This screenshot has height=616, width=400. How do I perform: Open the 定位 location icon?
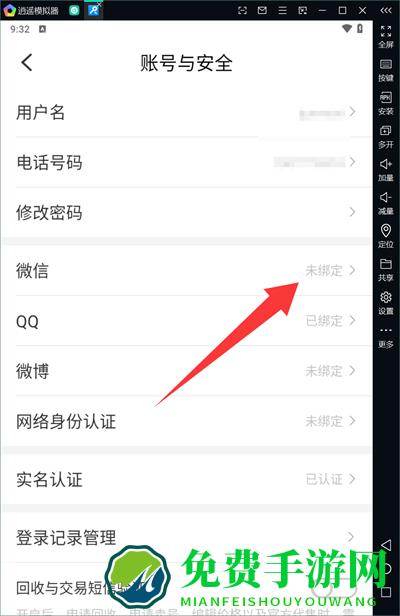[385, 231]
